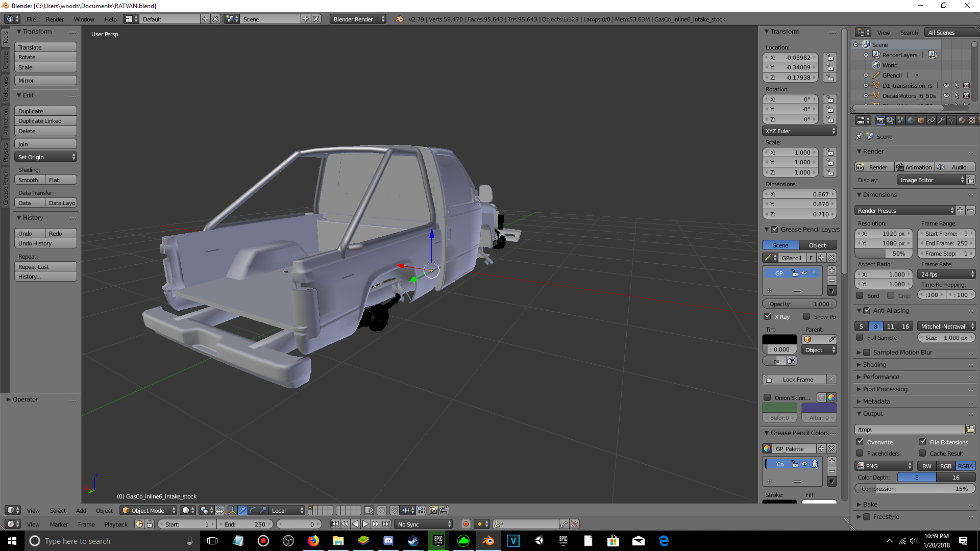Enable the Full Sample checkbox

(x=860, y=338)
